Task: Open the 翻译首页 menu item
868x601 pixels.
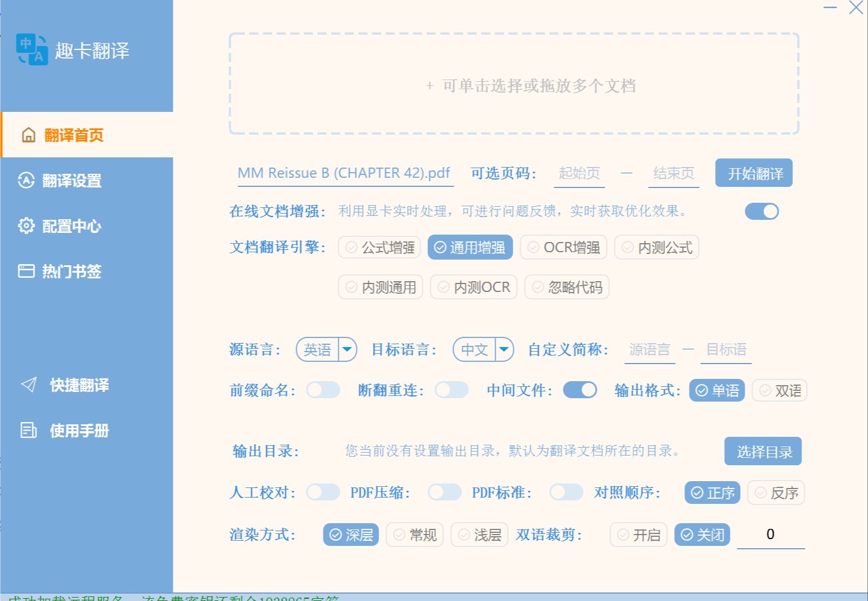Action: 87,135
